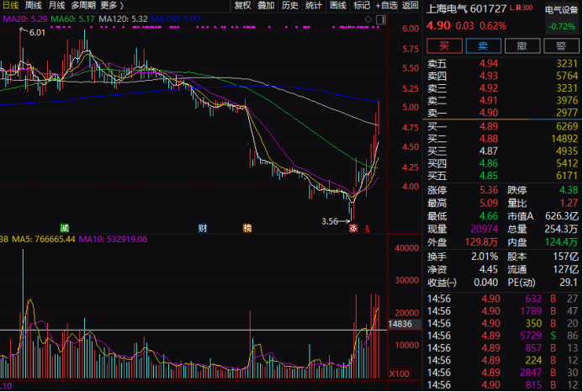Click the L margin-trading badge beside stock code
This screenshot has width=583, height=392.
(512, 7)
